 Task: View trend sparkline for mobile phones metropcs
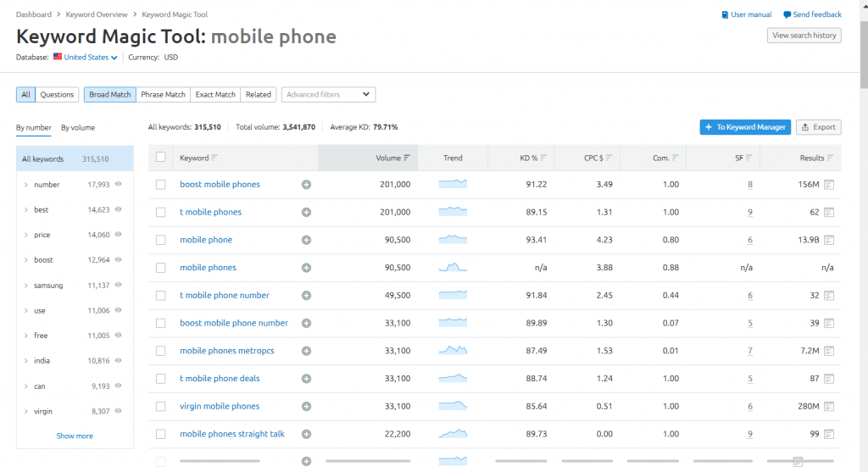click(x=453, y=350)
